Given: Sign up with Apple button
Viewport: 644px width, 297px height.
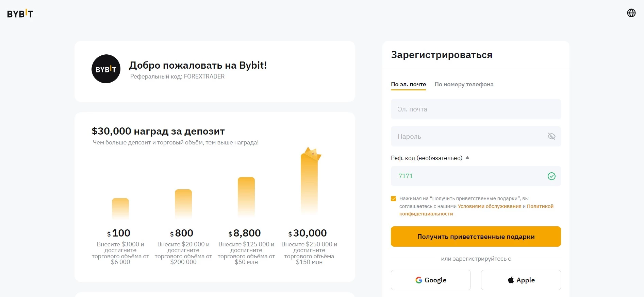Looking at the screenshot, I should pyautogui.click(x=521, y=280).
